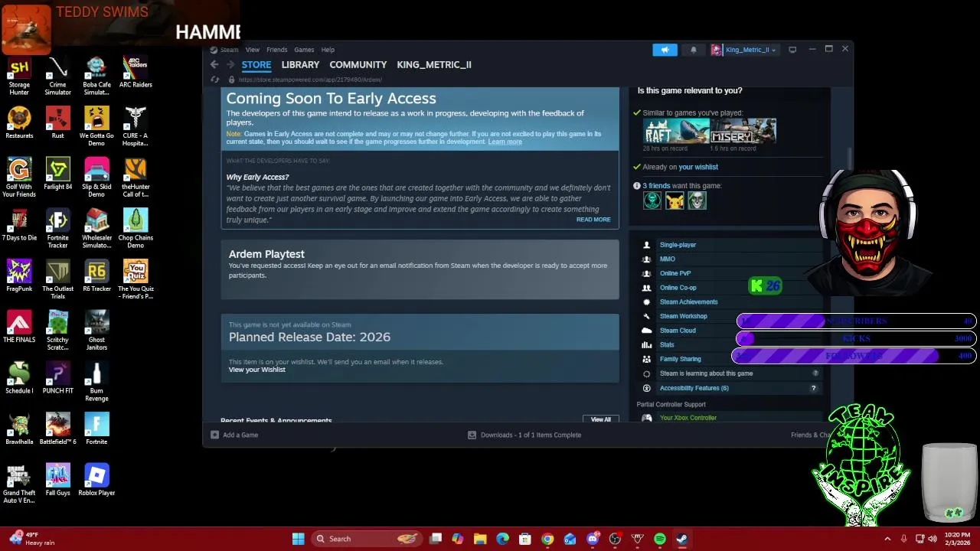
Task: Click the Misery game thumbnail
Action: 743,131
